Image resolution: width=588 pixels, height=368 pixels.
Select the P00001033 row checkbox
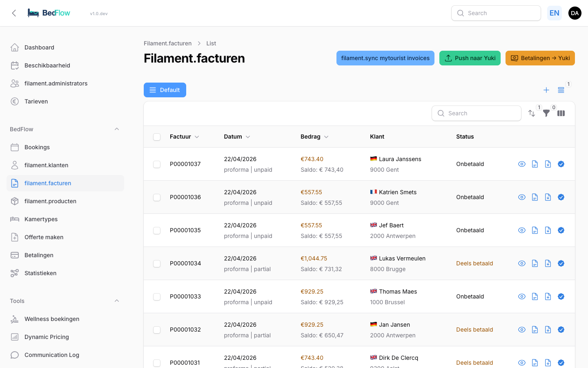[157, 297]
